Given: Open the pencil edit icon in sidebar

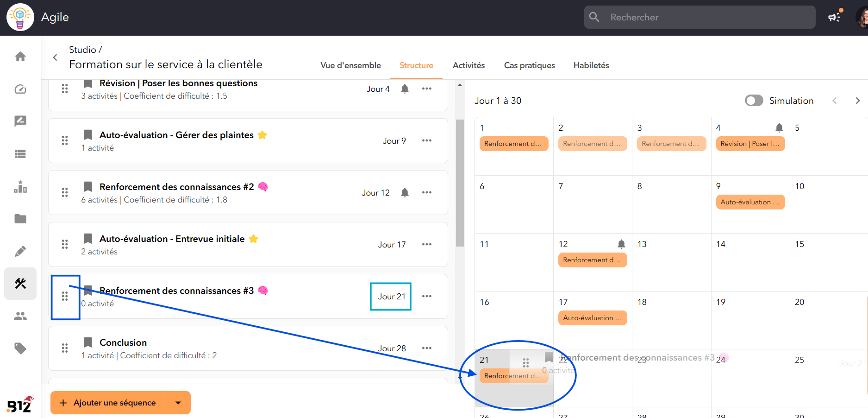Looking at the screenshot, I should 20,251.
